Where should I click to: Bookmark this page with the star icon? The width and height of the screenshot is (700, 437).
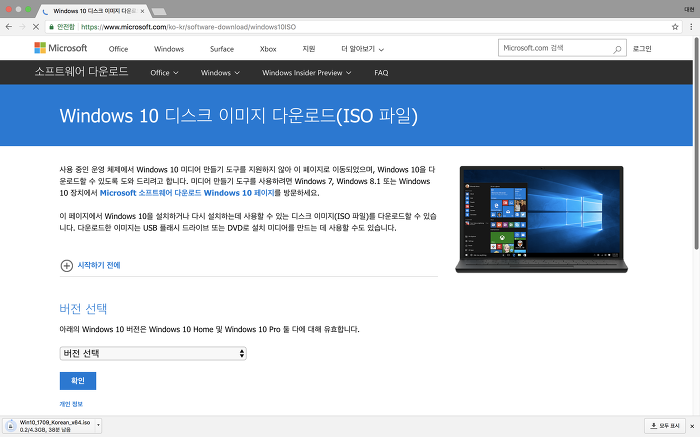coord(675,27)
